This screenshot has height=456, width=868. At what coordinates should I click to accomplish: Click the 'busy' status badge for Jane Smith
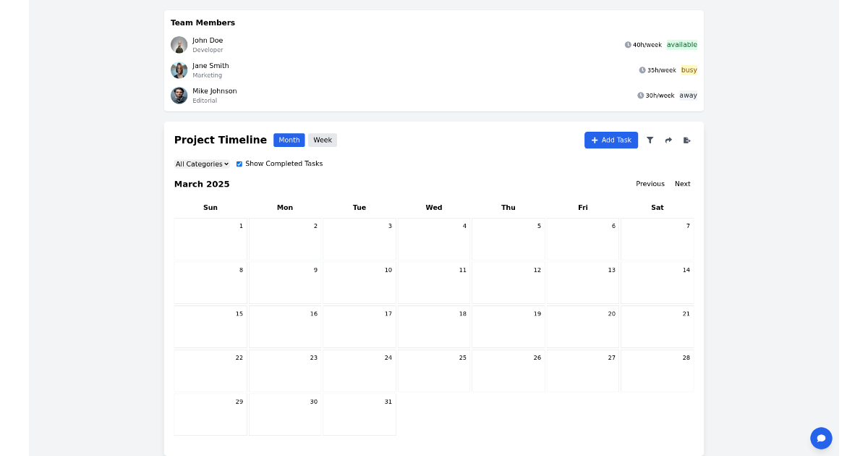click(689, 69)
